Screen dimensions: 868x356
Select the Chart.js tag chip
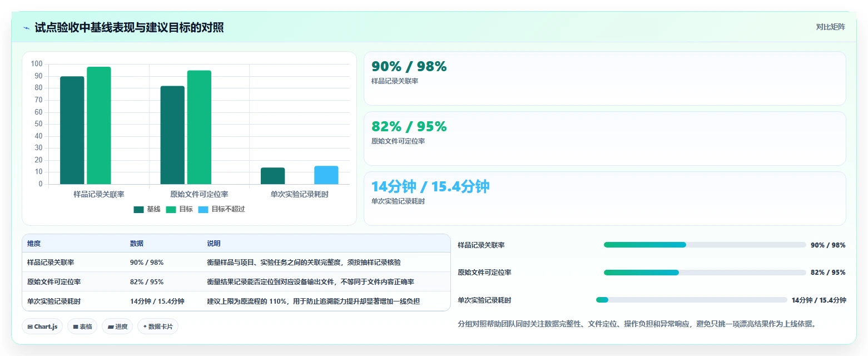coord(43,327)
